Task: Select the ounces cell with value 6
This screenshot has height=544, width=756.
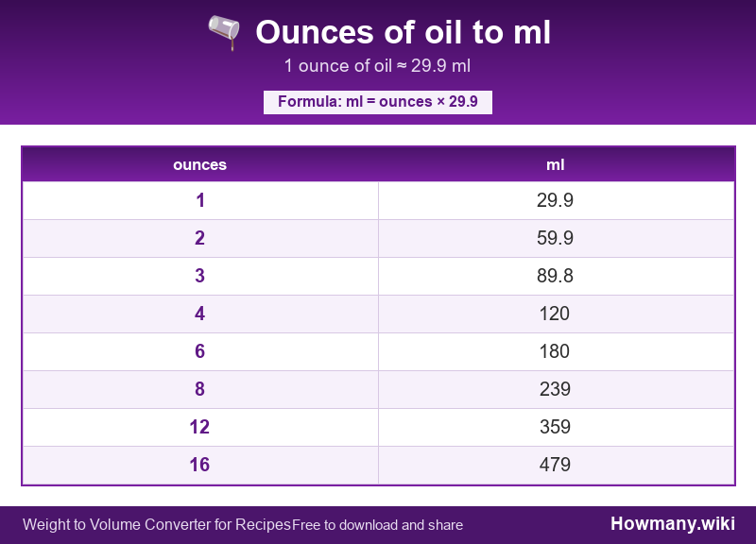Action: 200,351
